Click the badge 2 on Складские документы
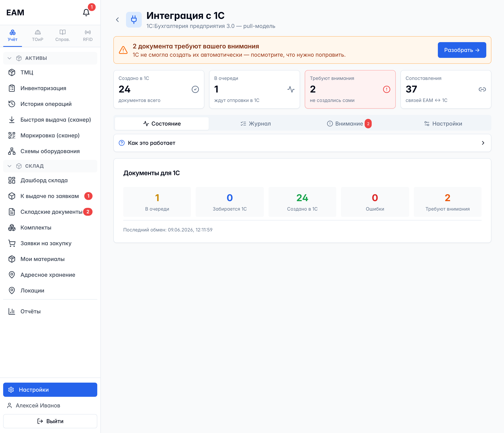 click(x=88, y=212)
